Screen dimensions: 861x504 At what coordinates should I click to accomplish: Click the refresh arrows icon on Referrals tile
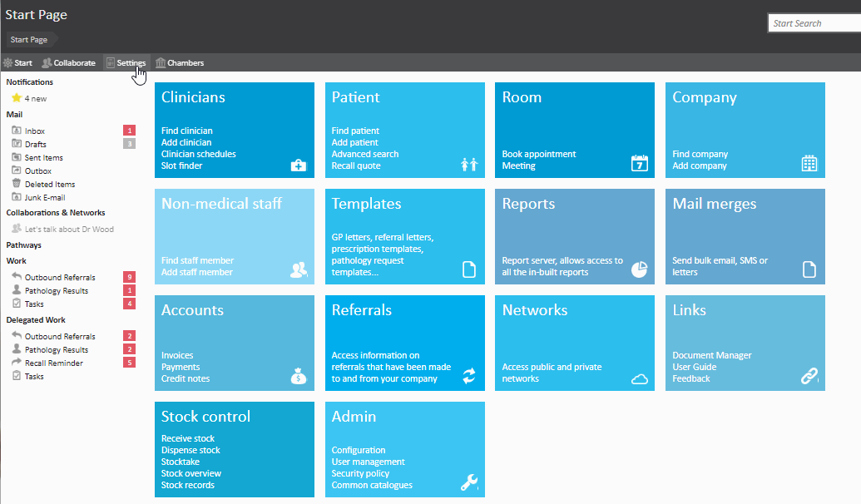pyautogui.click(x=469, y=376)
